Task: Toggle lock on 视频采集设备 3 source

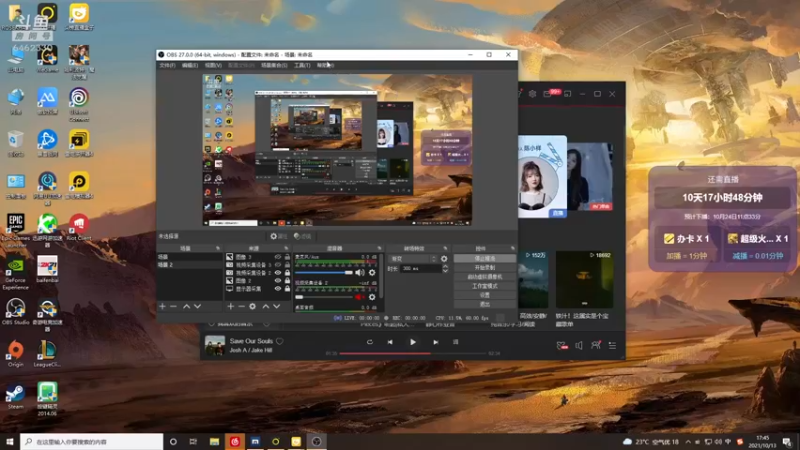Action: pyautogui.click(x=287, y=265)
